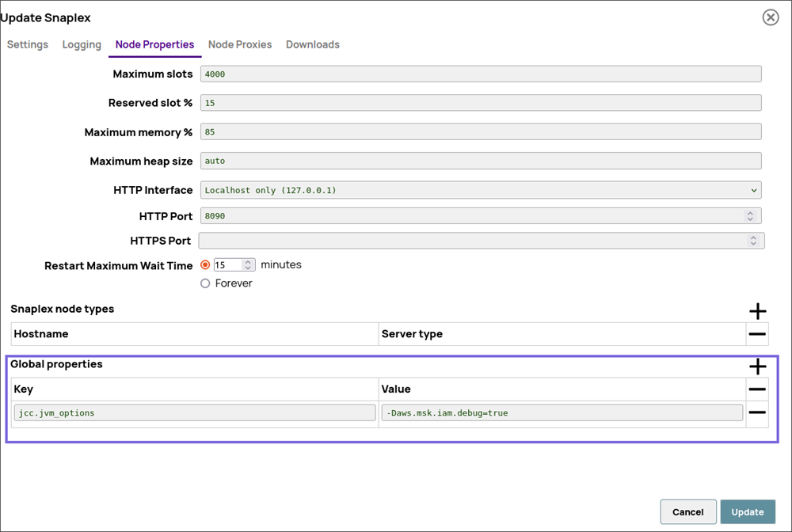This screenshot has height=532, width=792.
Task: Go to the Node Proxies tab
Action: click(240, 44)
